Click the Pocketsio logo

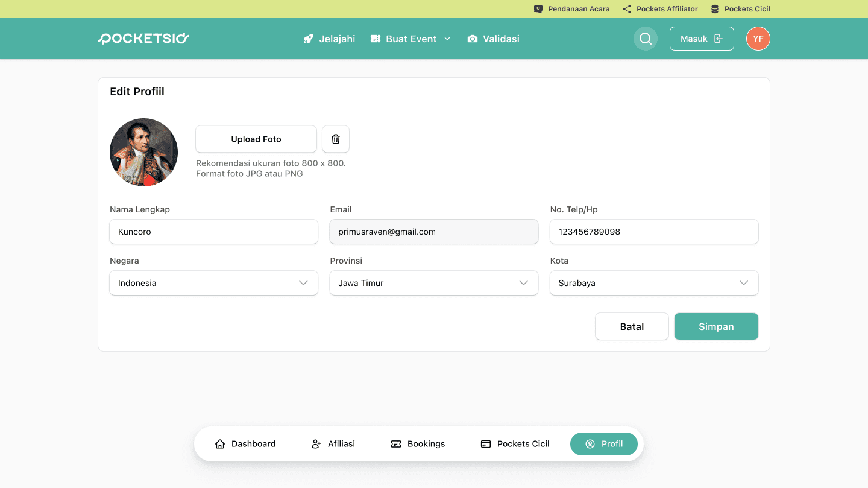tap(143, 39)
